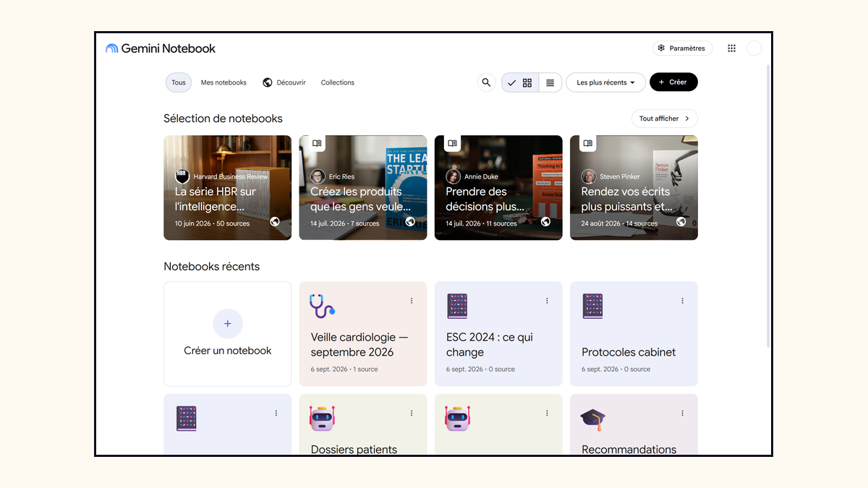Image resolution: width=868 pixels, height=488 pixels.
Task: Click Annie Duke author avatar
Action: pyautogui.click(x=453, y=176)
